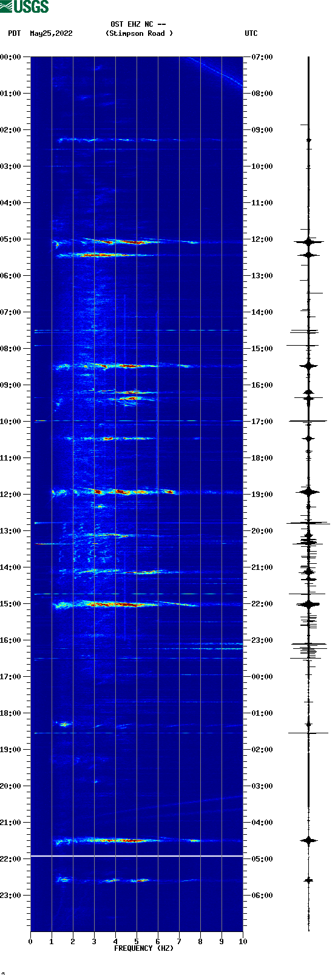Click the 06:00 UTC time label
The image size is (335, 980).
tap(262, 896)
